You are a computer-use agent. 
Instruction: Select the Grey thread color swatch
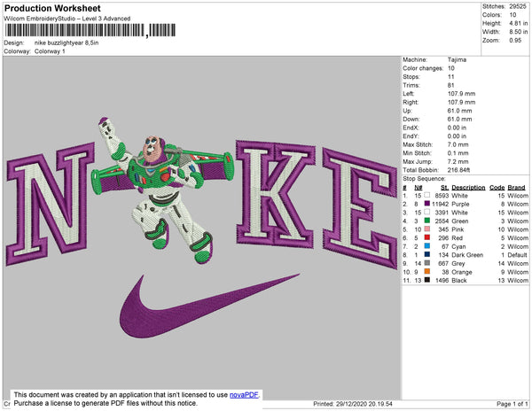point(427,263)
